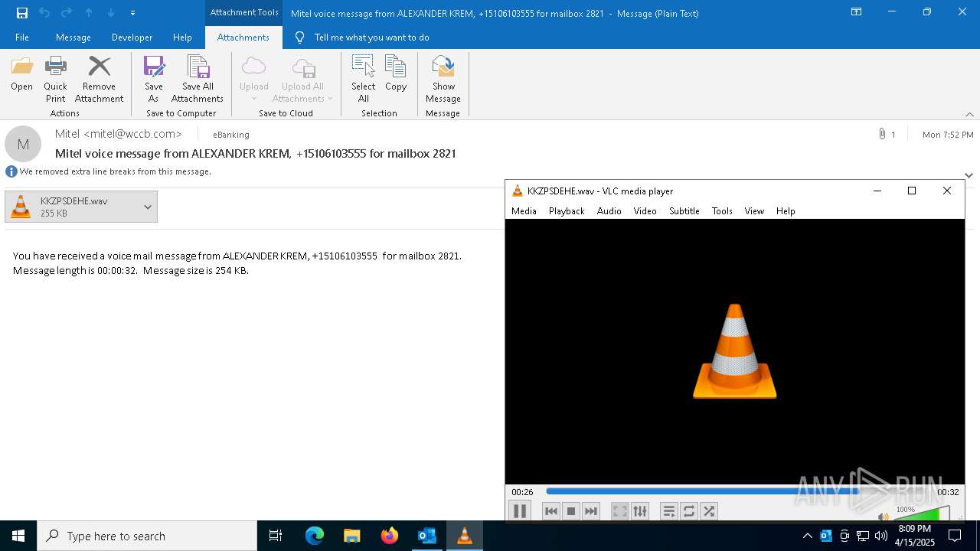This screenshot has height=551, width=980.
Task: Remove Attachment from the message
Action: pyautogui.click(x=99, y=79)
